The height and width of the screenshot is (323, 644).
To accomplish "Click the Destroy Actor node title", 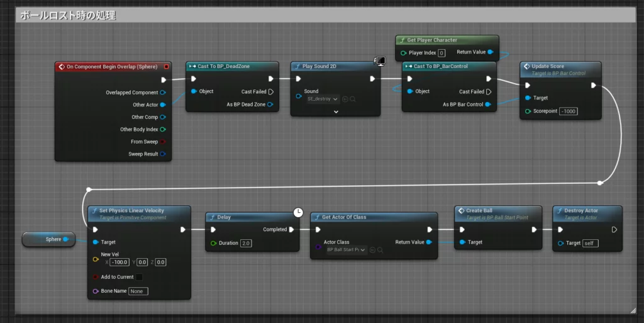I will (581, 210).
